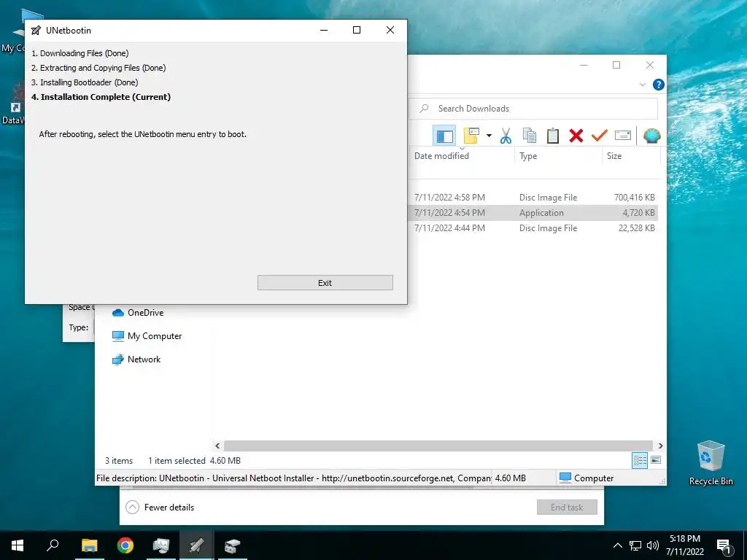Click the UNetbootin taskbar icon
747x560 pixels.
(197, 545)
